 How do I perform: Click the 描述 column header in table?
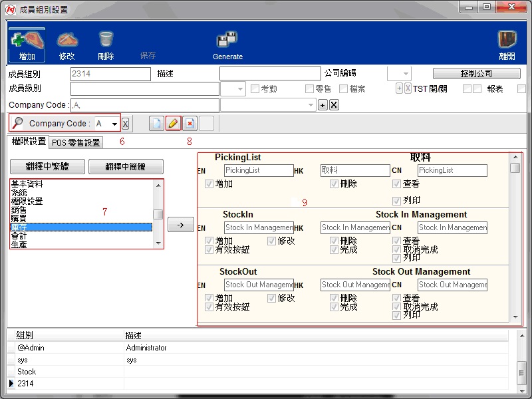(317, 336)
